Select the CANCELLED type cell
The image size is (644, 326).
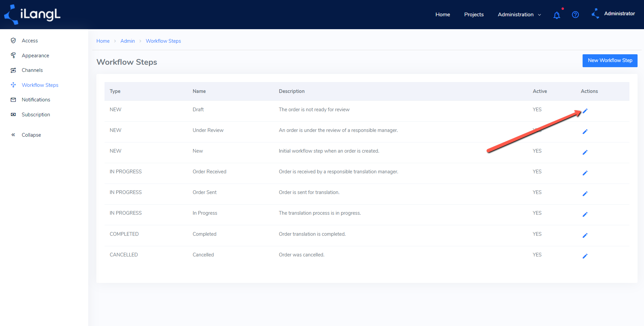click(x=124, y=255)
